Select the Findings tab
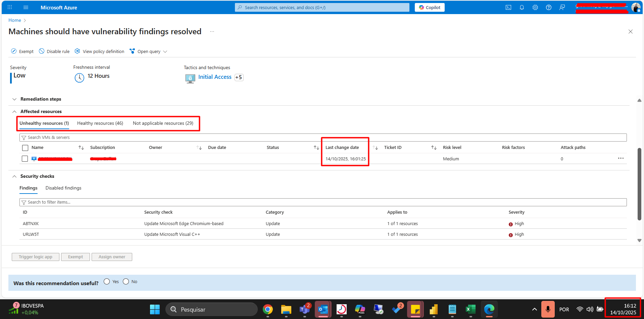The height and width of the screenshot is (319, 644). (x=29, y=188)
